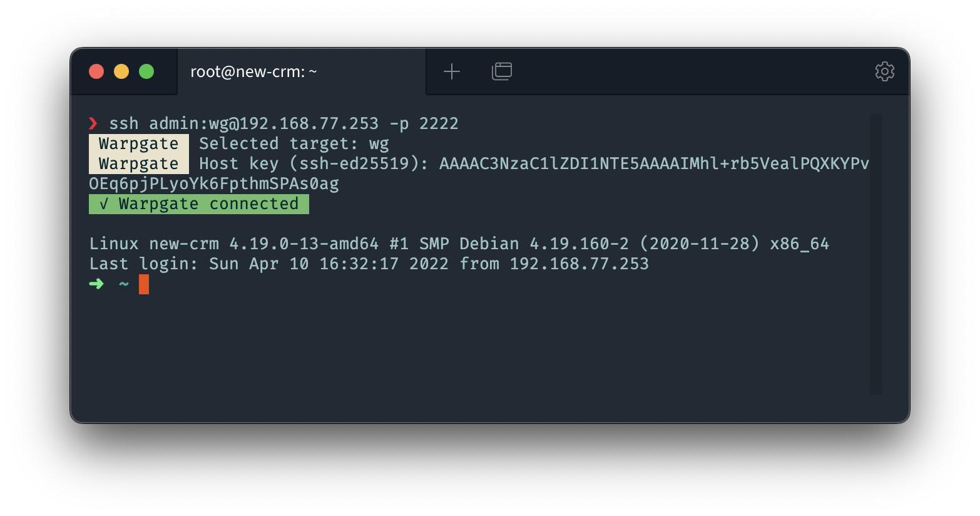Click the tilde directory in the prompt

[124, 284]
